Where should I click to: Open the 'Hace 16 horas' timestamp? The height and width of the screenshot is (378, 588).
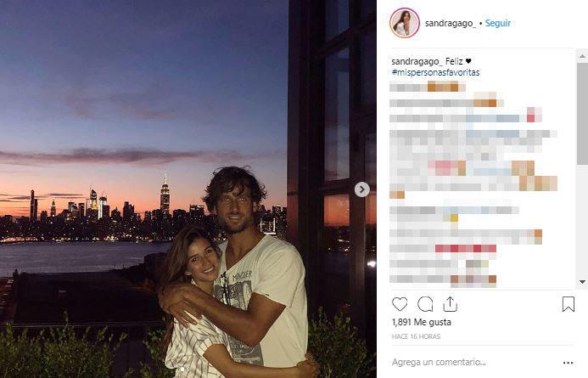click(416, 336)
